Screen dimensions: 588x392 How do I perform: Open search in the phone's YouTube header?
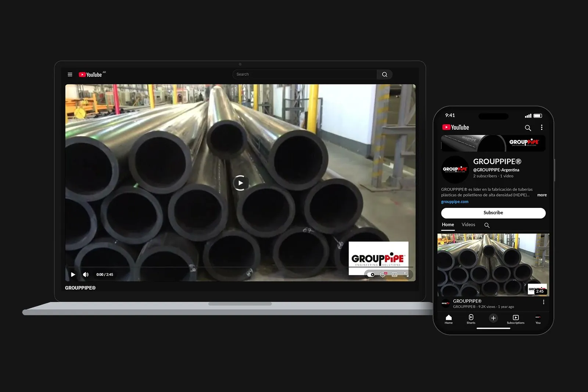point(528,128)
